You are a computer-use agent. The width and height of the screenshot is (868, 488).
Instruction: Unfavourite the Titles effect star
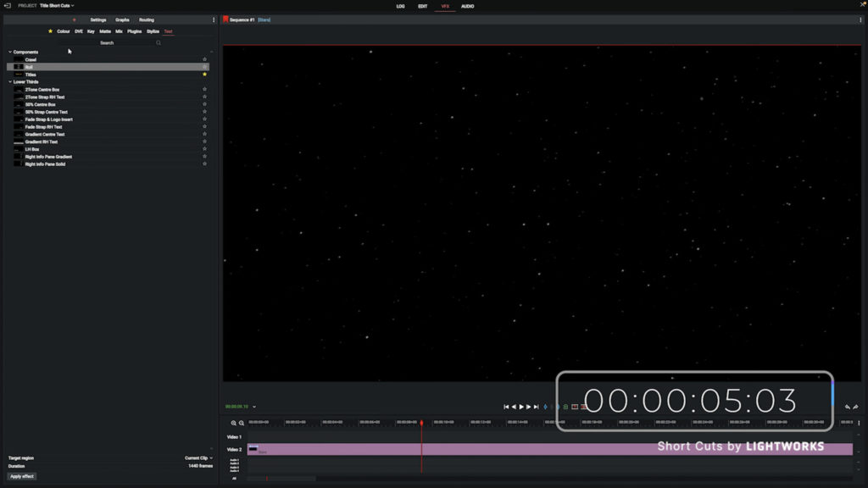[204, 75]
